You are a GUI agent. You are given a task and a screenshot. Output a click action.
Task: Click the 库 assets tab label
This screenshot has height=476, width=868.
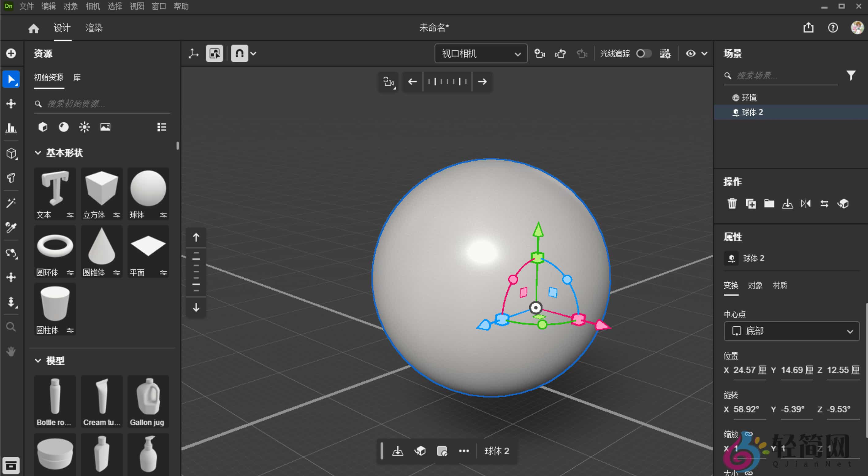click(x=77, y=78)
